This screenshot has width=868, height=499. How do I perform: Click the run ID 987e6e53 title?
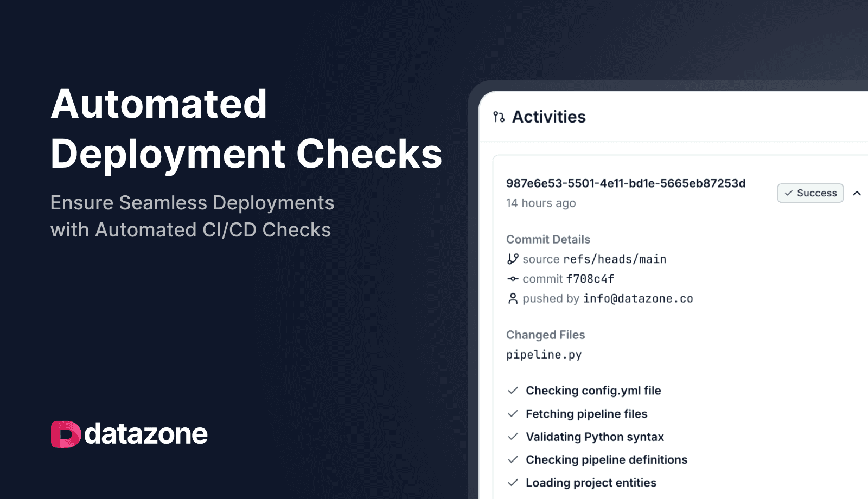626,183
